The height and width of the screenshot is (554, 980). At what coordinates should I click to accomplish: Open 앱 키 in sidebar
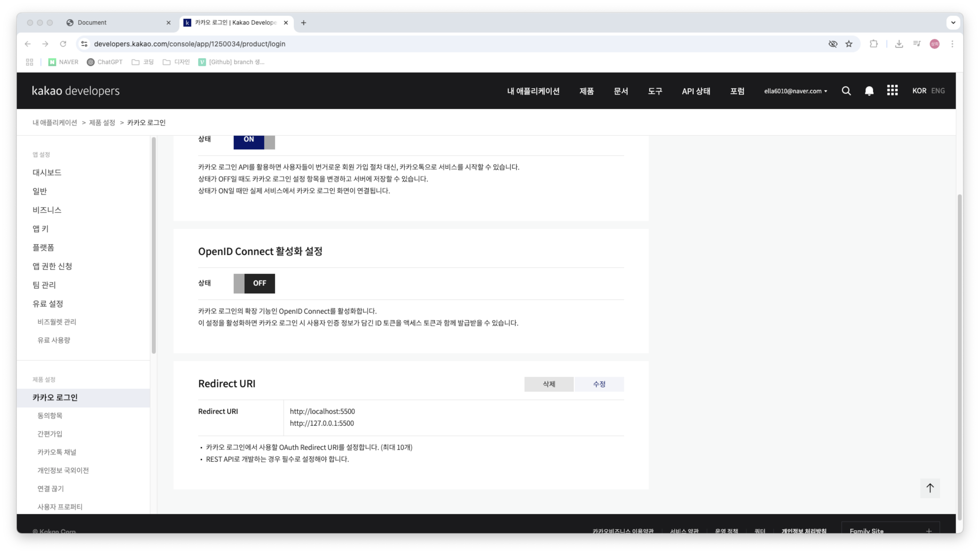[40, 228]
